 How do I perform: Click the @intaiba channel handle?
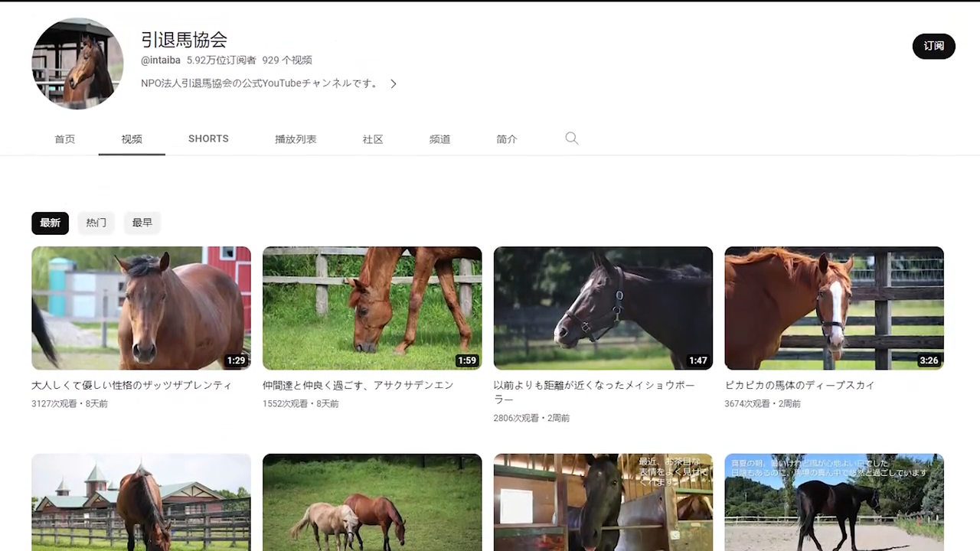(x=161, y=60)
